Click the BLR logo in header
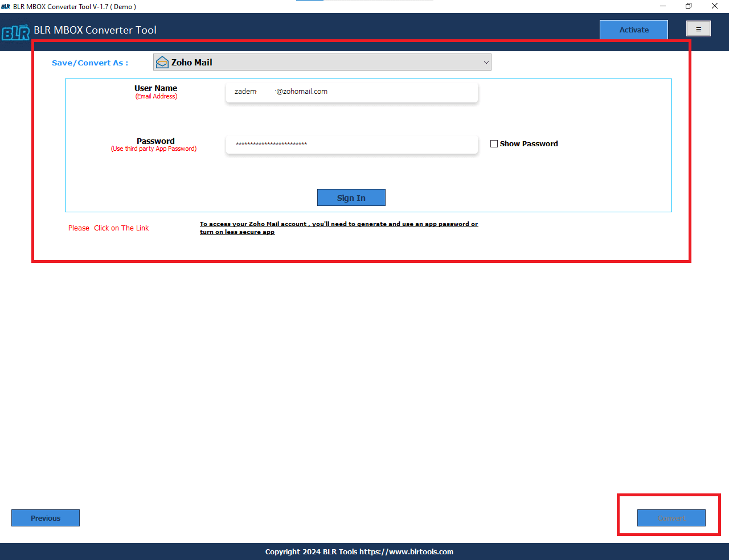 (15, 32)
